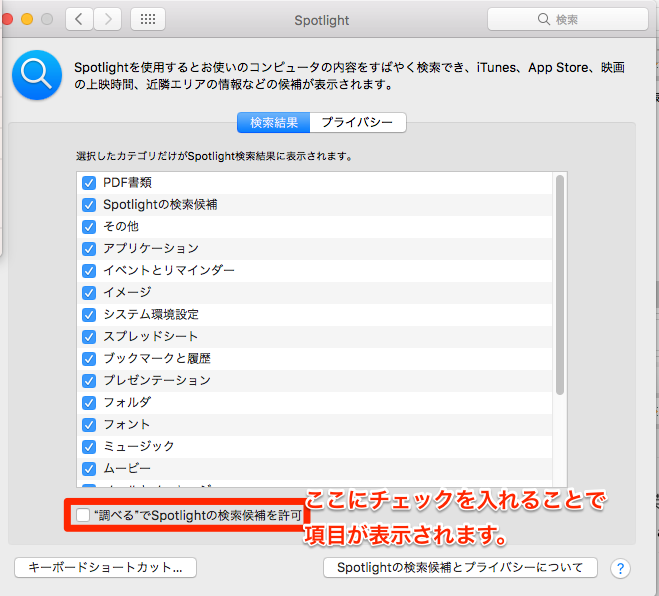Click the magnifying glass search icon

pyautogui.click(x=543, y=19)
